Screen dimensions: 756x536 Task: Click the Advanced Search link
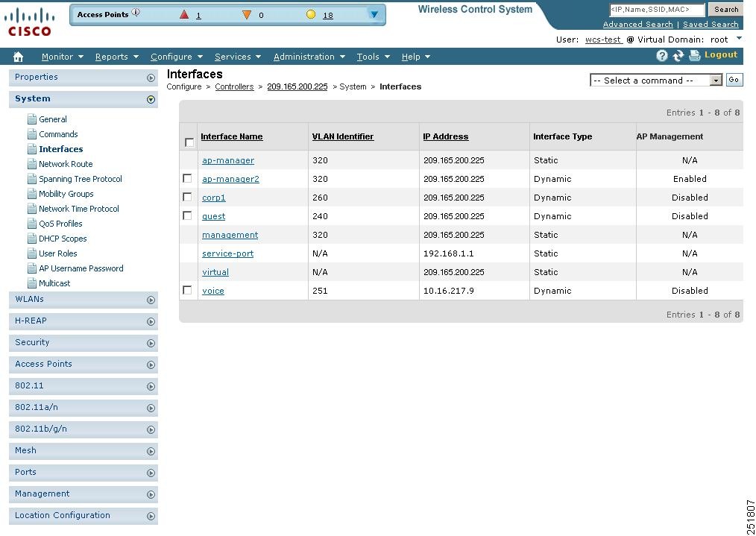[x=637, y=24]
